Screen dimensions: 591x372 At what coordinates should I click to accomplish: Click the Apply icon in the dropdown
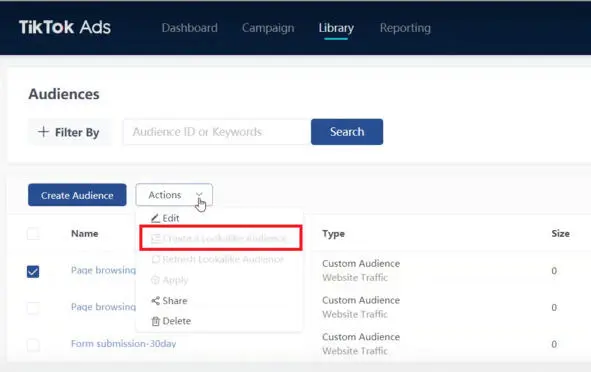click(x=155, y=280)
